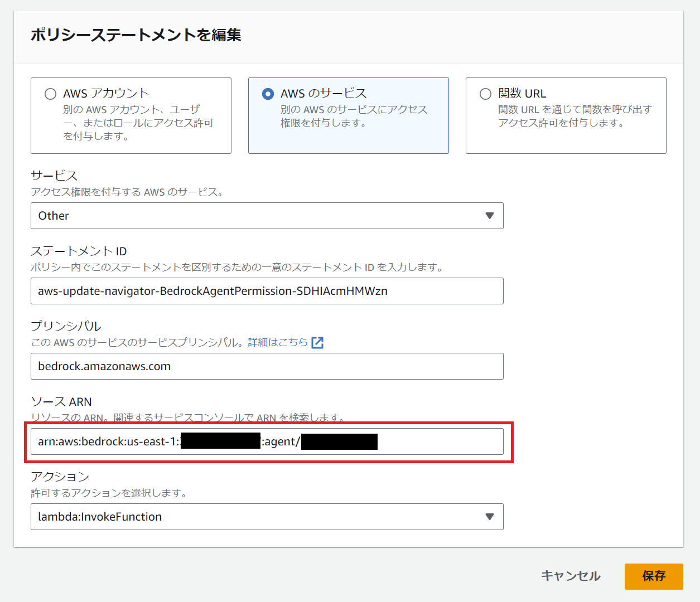The image size is (700, 602).
Task: Click the chevron icon on the アクション dropdown
Action: [490, 517]
